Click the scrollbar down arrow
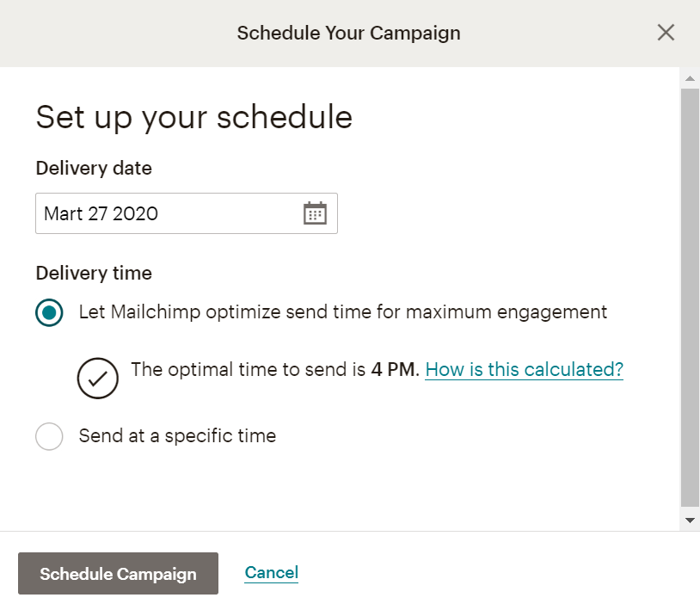 pos(690,521)
